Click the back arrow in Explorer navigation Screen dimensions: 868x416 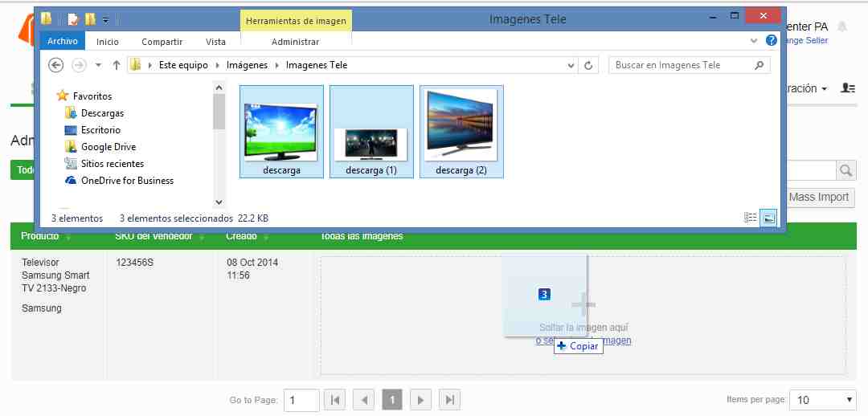[56, 65]
